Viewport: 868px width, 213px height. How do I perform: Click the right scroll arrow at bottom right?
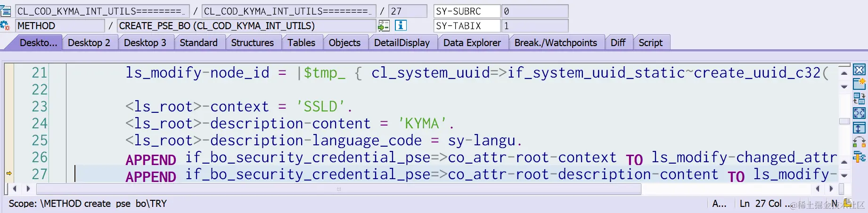(831, 189)
